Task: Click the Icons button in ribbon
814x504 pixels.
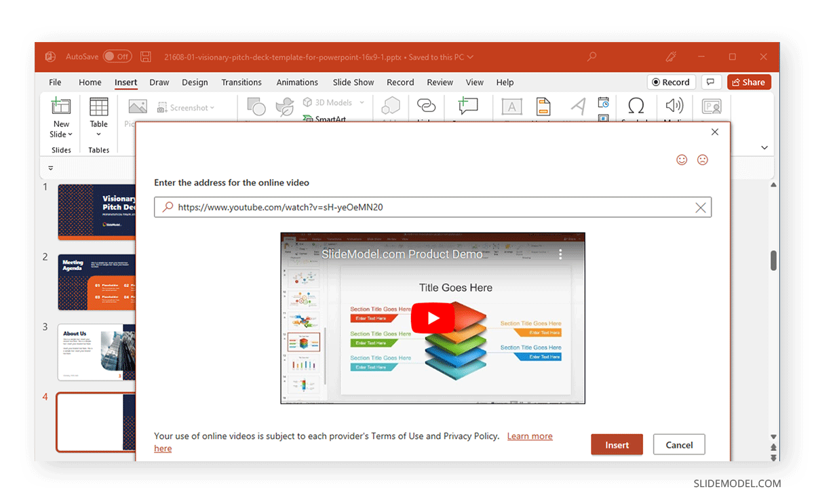Action: [284, 106]
